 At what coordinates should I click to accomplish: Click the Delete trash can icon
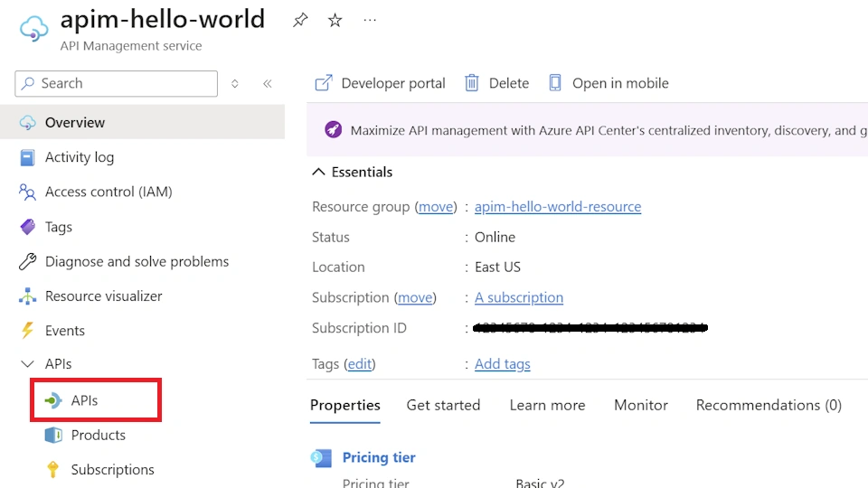coord(472,83)
